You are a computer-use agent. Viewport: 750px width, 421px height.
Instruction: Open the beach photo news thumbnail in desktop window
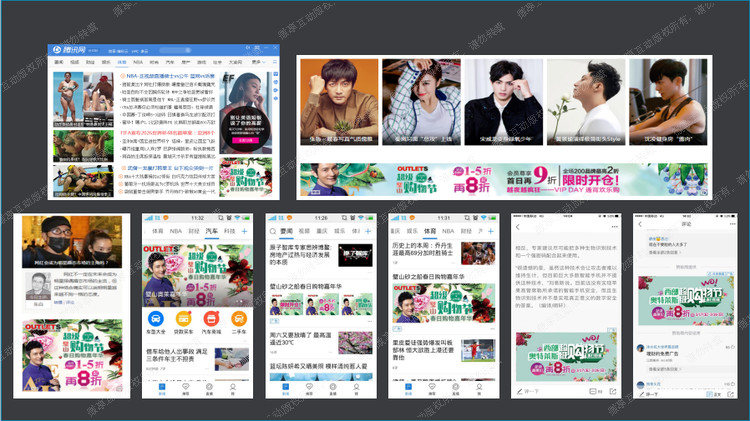(83, 99)
